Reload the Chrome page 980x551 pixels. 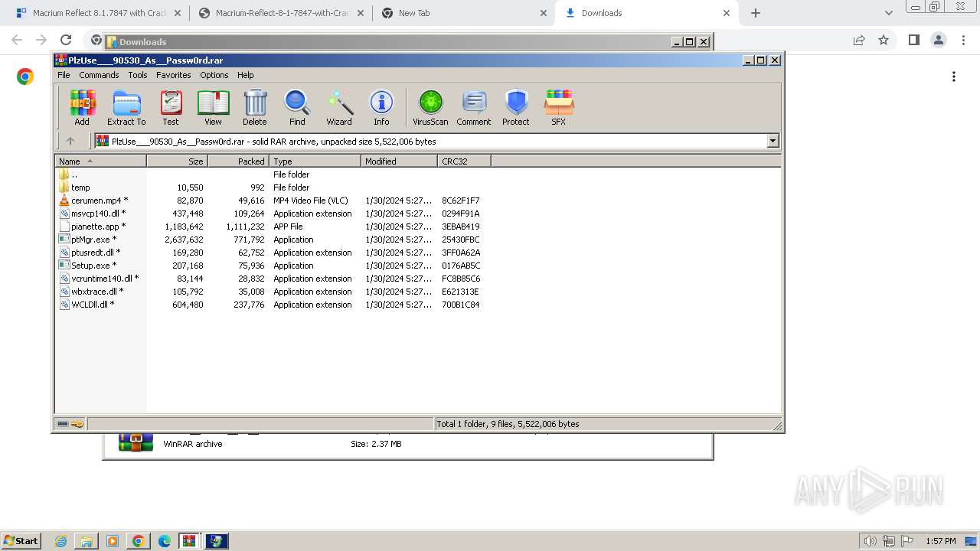(x=66, y=40)
